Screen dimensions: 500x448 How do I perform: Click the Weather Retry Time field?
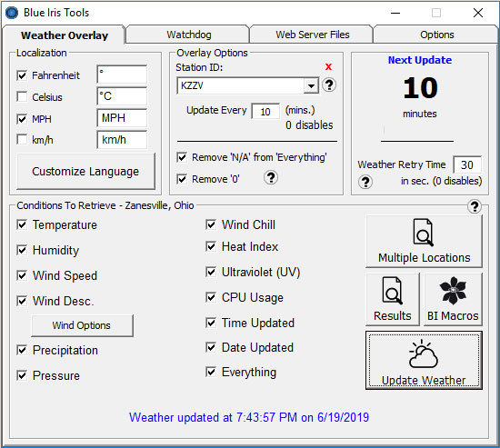[x=467, y=164]
